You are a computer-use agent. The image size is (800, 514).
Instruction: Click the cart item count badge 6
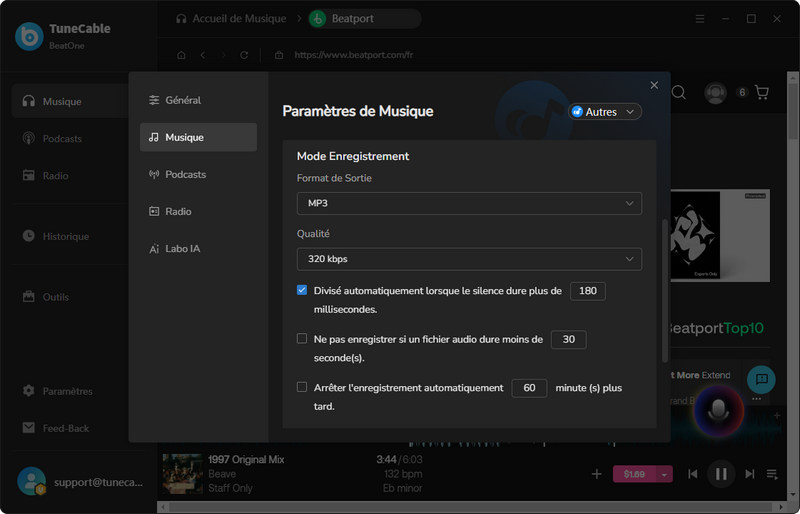tap(742, 92)
